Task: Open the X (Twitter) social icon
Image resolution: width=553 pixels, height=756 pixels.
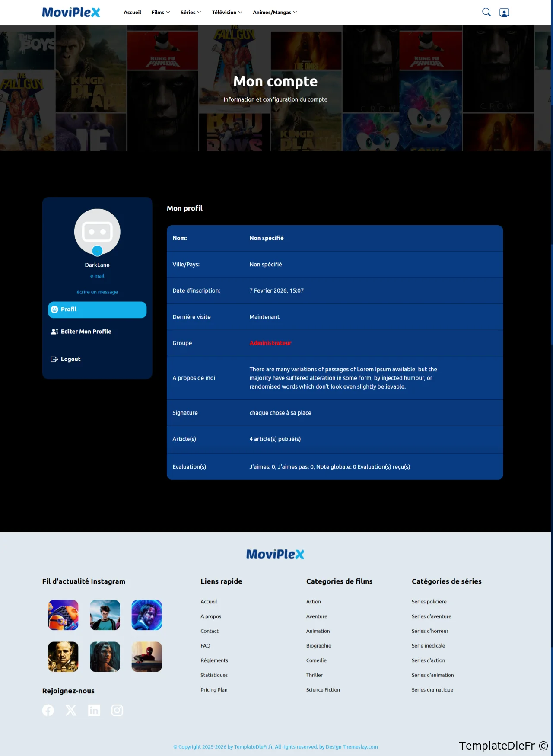Action: click(71, 710)
